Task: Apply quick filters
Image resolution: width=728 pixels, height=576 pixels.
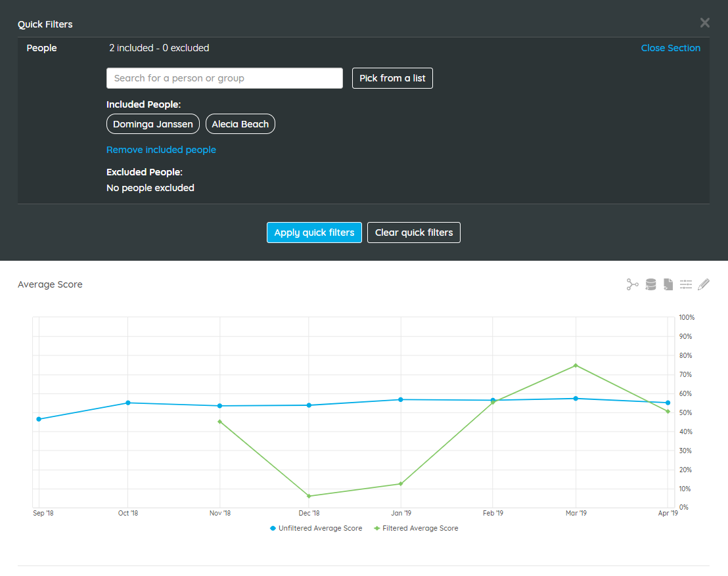Action: click(314, 233)
